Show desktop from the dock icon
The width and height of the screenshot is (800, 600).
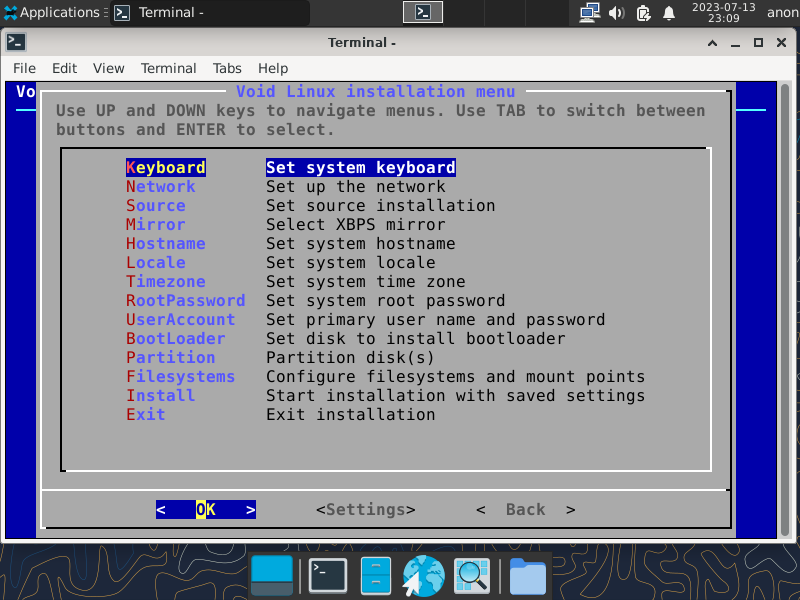[272, 576]
